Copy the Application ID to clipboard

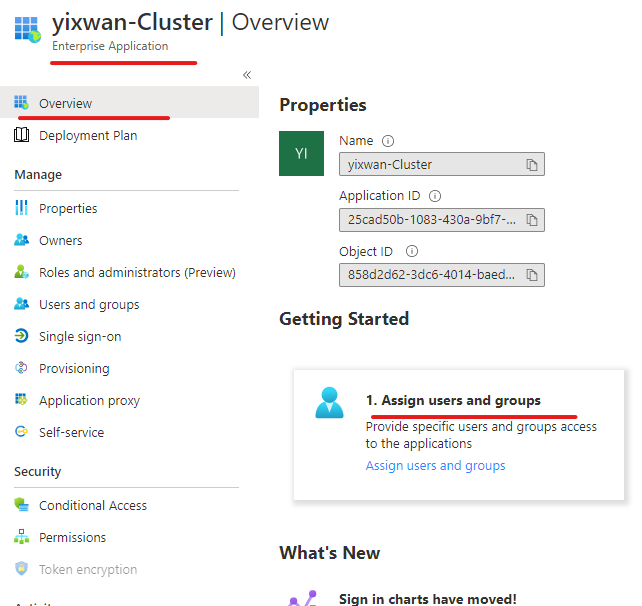(x=531, y=220)
